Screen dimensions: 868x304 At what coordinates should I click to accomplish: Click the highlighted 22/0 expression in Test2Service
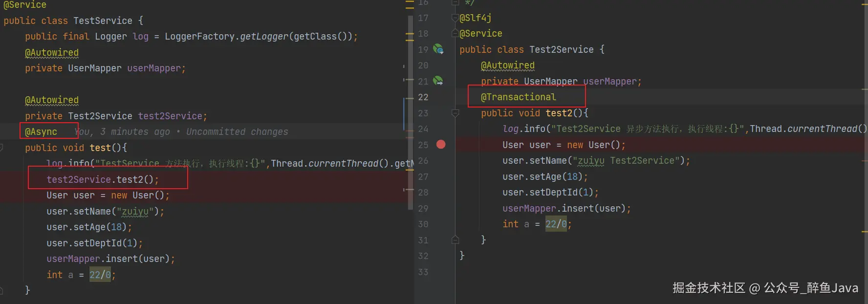tap(556, 224)
